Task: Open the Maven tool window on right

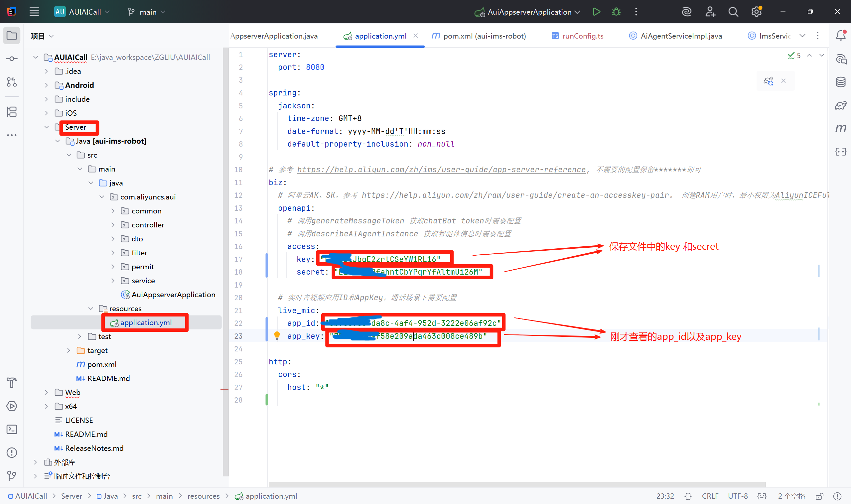Action: pyautogui.click(x=841, y=128)
